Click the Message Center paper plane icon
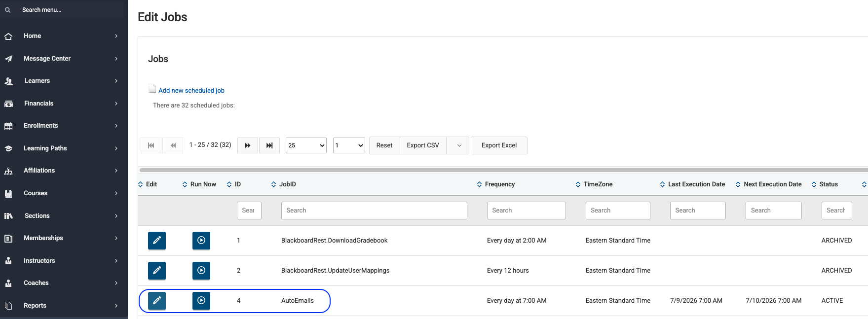The width and height of the screenshot is (868, 319). (8, 59)
